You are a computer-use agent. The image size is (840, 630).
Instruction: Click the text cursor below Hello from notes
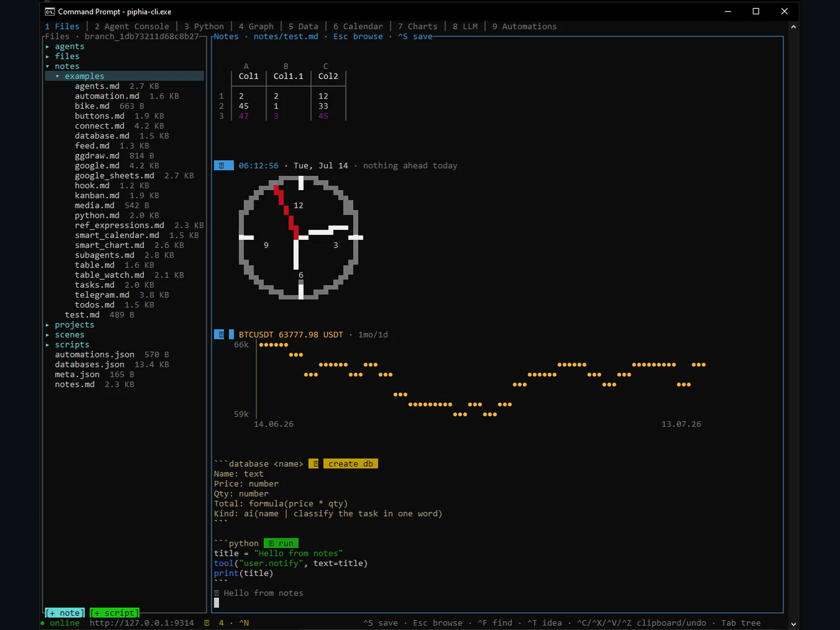pos(216,603)
